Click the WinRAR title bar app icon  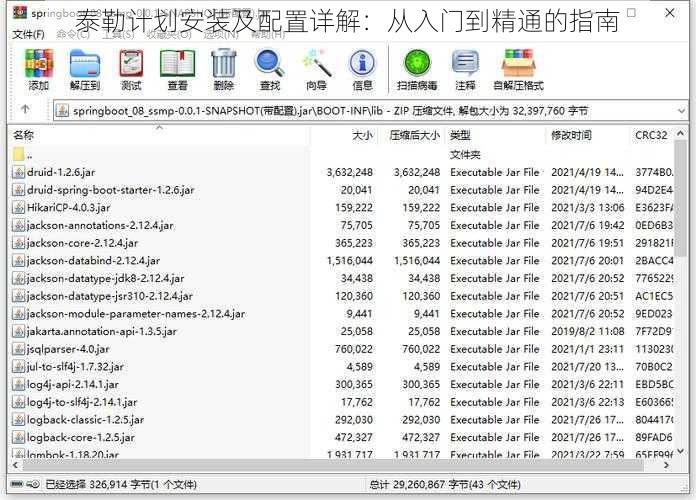(20, 12)
